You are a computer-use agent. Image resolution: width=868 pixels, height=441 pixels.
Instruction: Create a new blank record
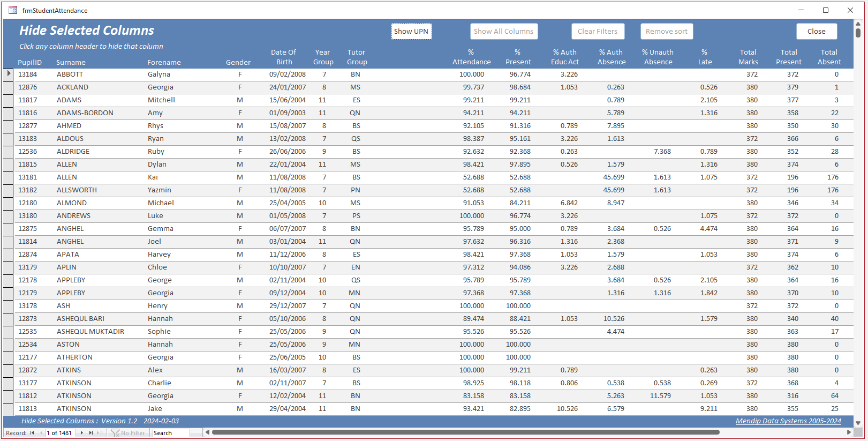pyautogui.click(x=100, y=433)
